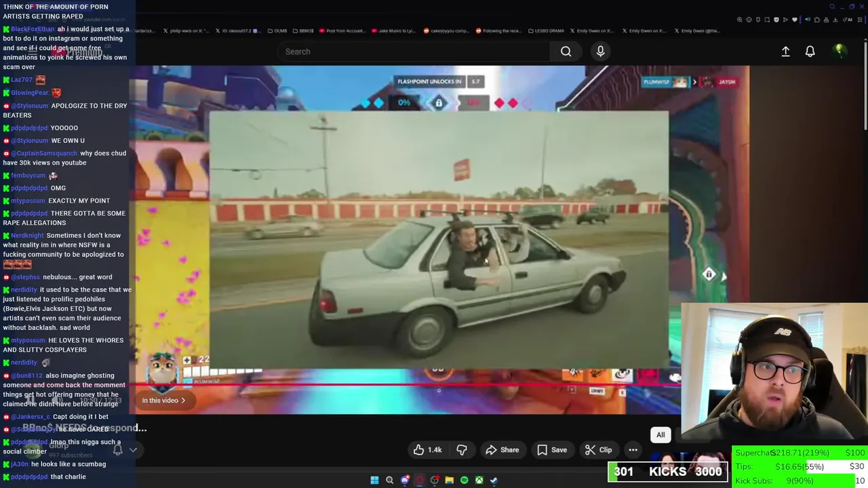Expand the In this video chapters chevron
The width and height of the screenshot is (868, 488).
tap(183, 401)
